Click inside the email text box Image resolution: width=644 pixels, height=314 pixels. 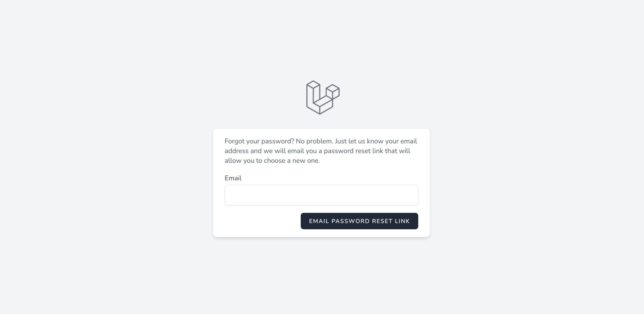(x=322, y=195)
